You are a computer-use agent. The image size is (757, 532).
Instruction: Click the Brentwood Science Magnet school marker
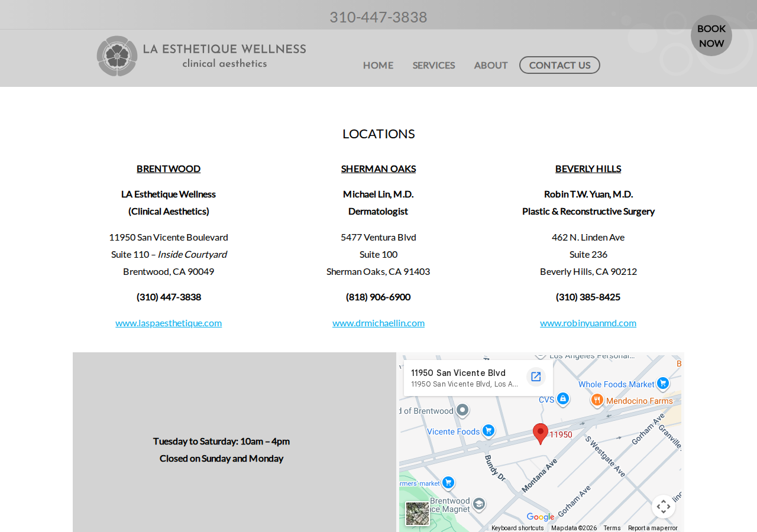[479, 504]
